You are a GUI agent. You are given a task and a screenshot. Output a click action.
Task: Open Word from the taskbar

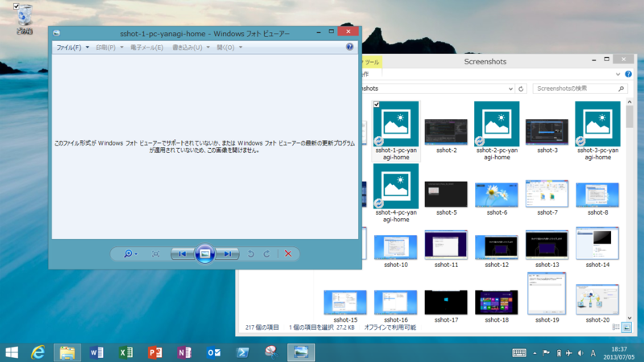tap(97, 352)
